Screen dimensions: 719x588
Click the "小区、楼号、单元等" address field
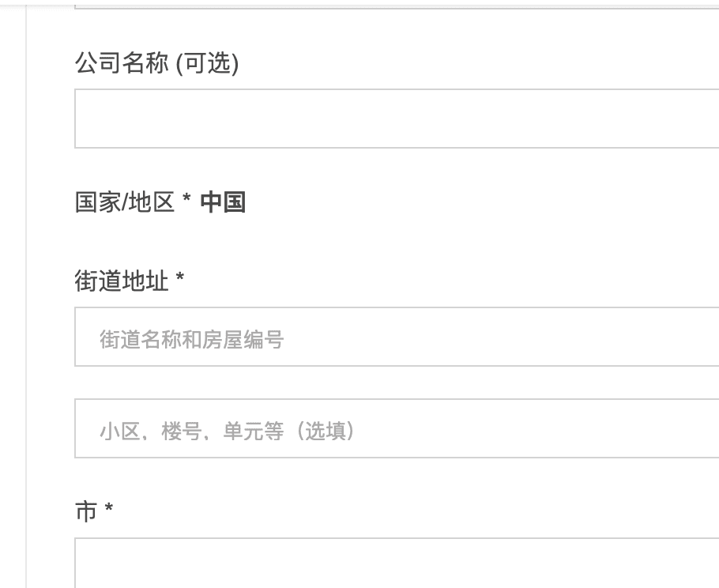click(395, 428)
